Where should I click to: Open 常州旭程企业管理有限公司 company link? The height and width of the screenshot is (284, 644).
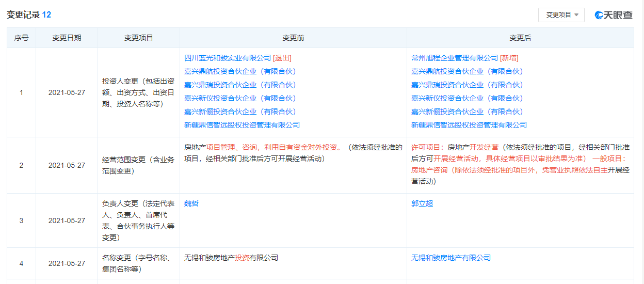455,58
